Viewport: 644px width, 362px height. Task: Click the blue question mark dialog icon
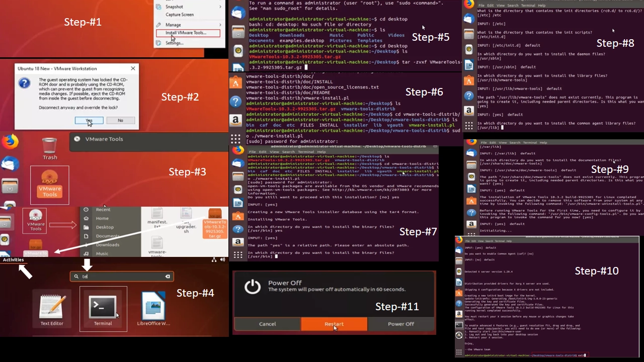(24, 83)
